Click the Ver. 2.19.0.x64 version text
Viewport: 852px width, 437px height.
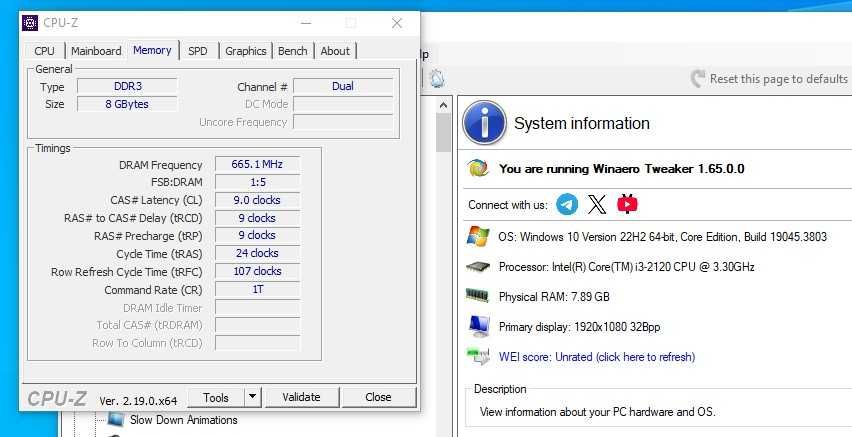click(x=138, y=401)
